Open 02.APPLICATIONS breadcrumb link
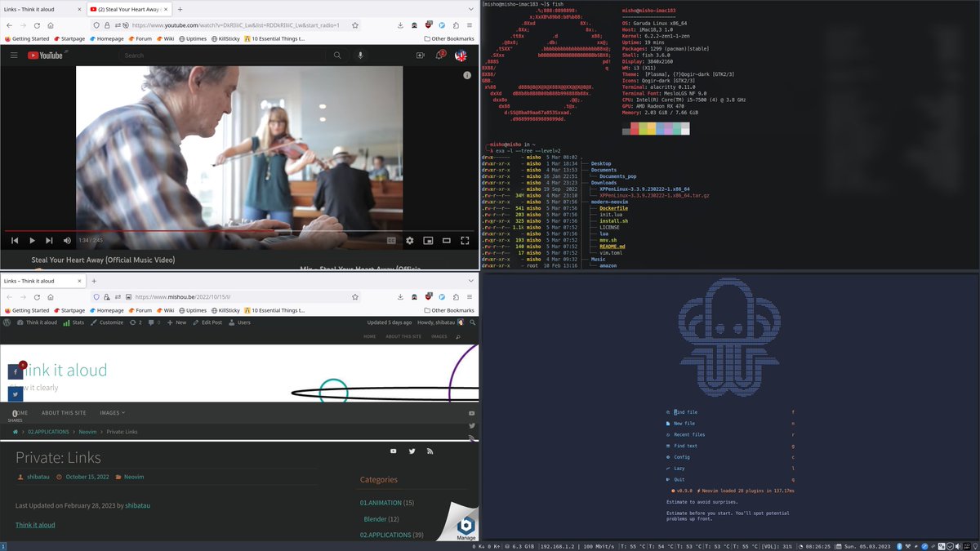This screenshot has height=551, width=980. [x=48, y=431]
